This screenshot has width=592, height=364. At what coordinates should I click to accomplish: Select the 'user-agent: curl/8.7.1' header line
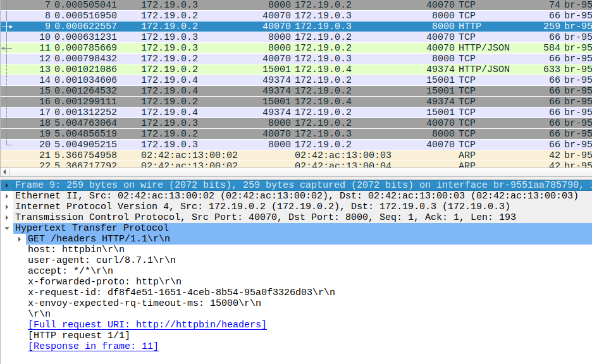coord(102,260)
